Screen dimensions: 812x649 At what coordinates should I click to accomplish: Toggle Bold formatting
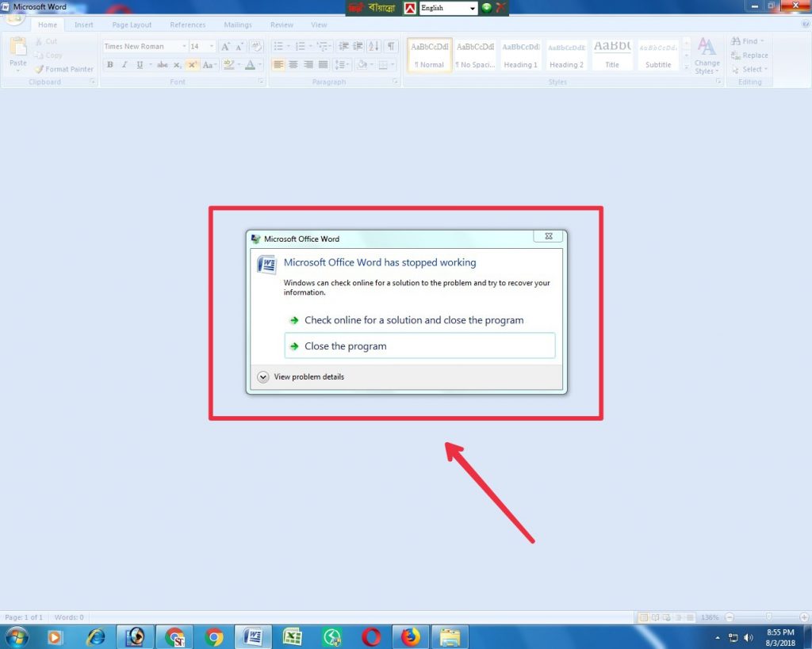(x=109, y=65)
